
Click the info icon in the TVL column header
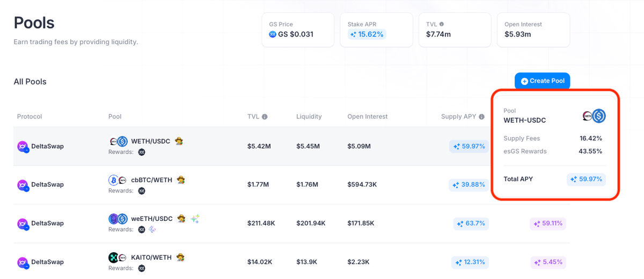point(265,117)
